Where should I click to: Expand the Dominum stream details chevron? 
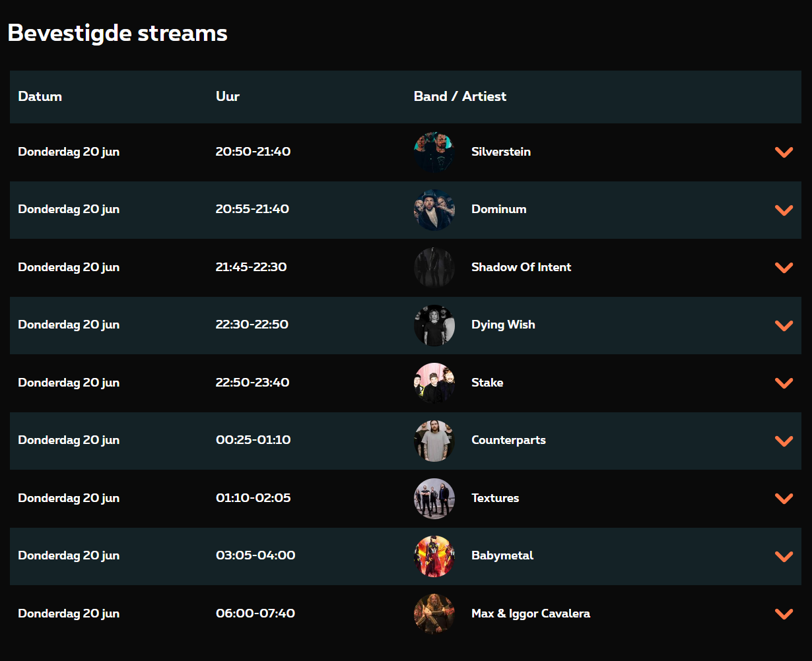pyautogui.click(x=784, y=210)
